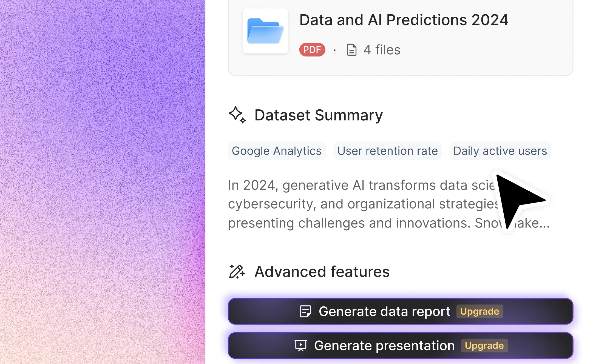The width and height of the screenshot is (596, 364).
Task: Select the Google Analytics tag
Action: click(277, 151)
